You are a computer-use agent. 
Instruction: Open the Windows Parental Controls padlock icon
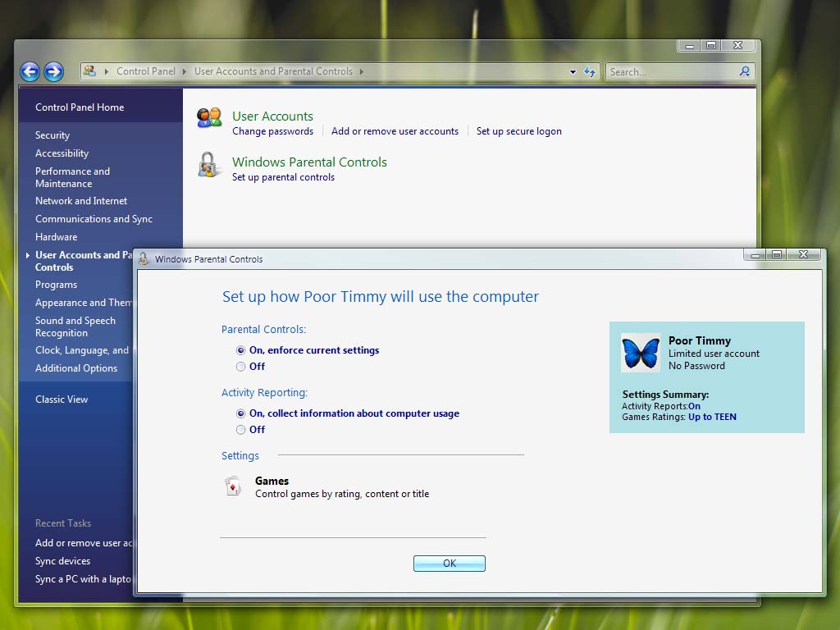208,164
